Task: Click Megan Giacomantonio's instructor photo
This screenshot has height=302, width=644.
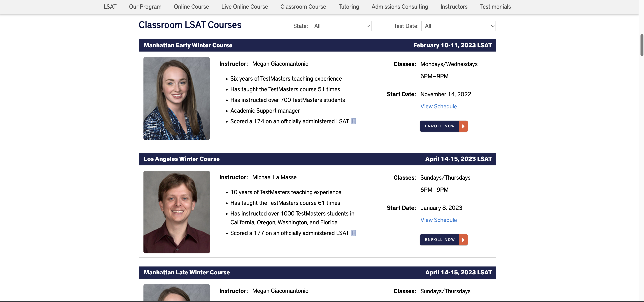Action: click(176, 98)
